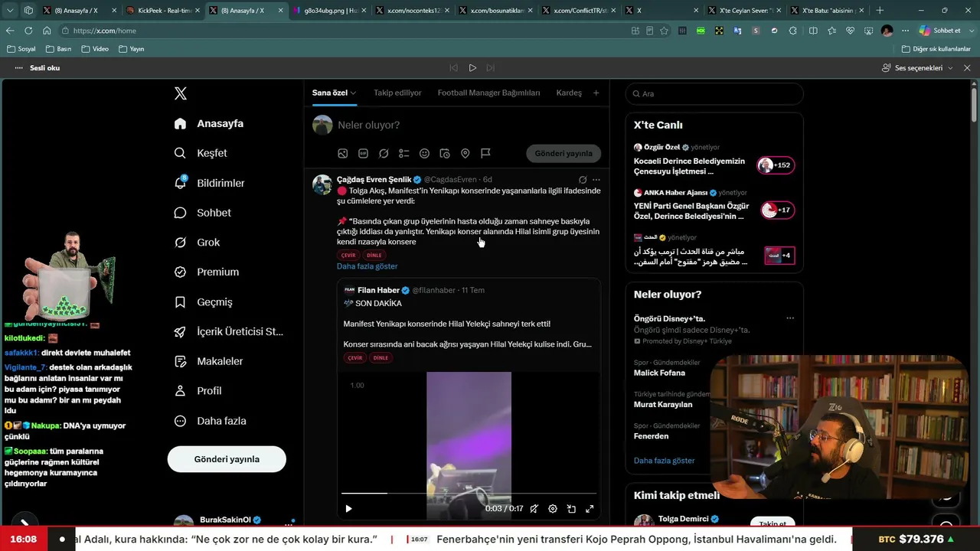Seek on the video progress bar

469,494
